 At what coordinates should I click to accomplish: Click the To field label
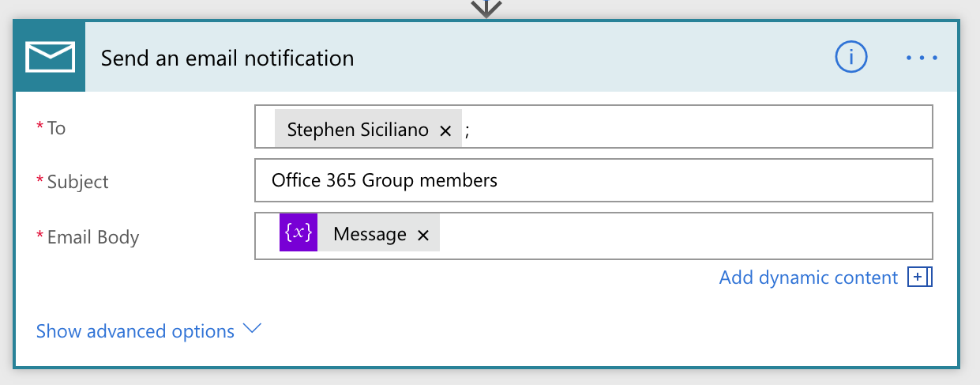point(55,128)
